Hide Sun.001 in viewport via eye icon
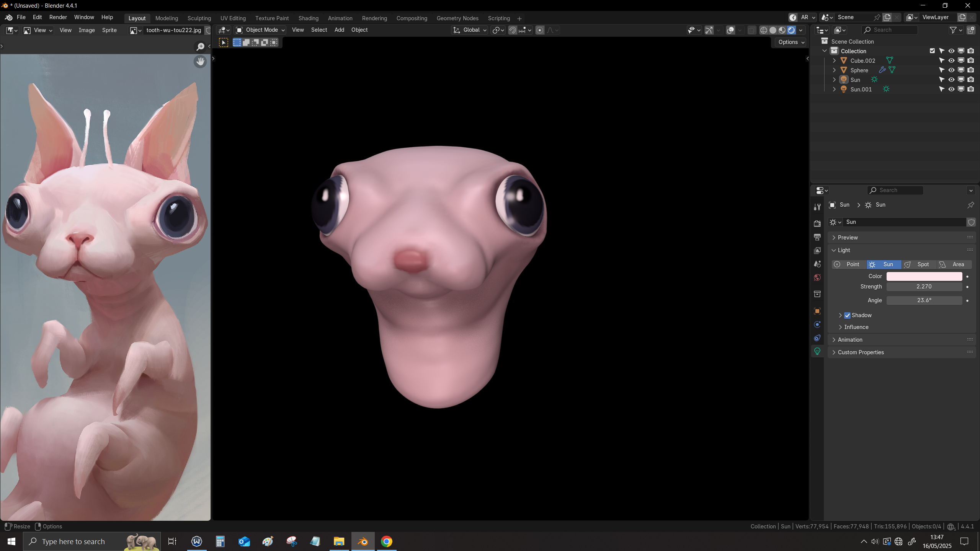980x551 pixels. tap(951, 89)
